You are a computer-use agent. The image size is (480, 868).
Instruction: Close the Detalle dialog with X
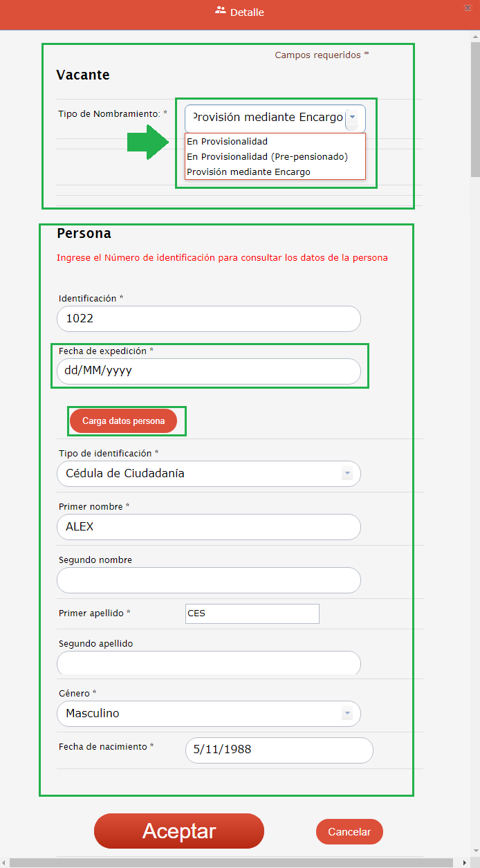[x=468, y=8]
